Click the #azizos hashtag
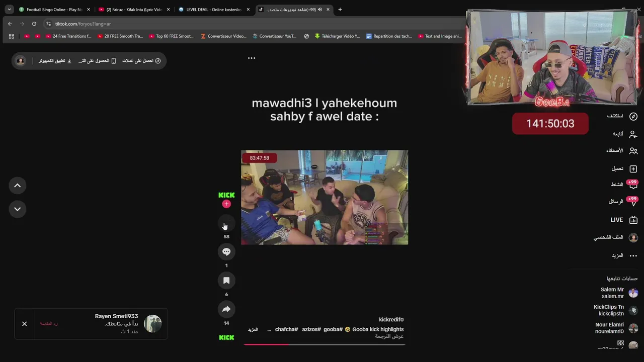This screenshot has height=362, width=644. point(311,329)
